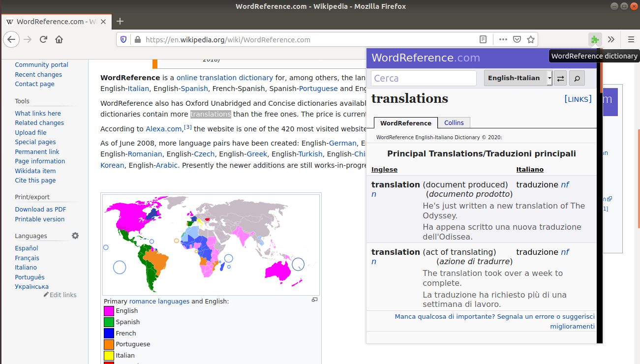Switch article language to Українська

(x=31, y=287)
